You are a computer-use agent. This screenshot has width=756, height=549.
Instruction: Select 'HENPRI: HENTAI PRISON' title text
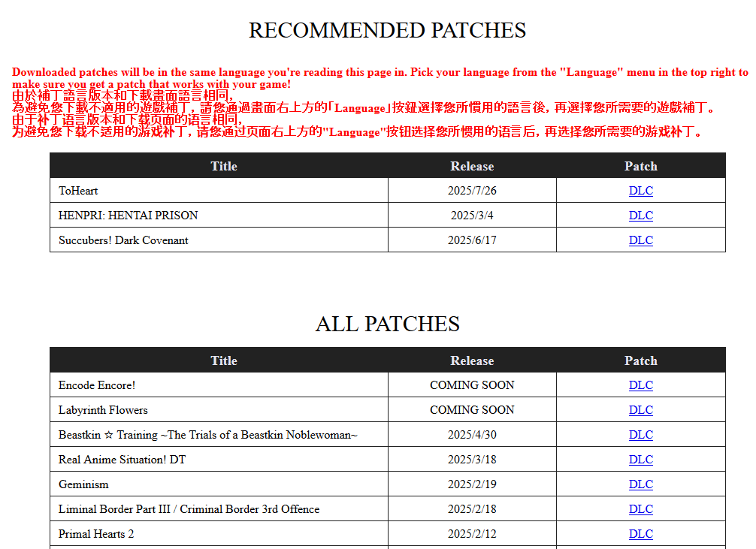coord(129,216)
